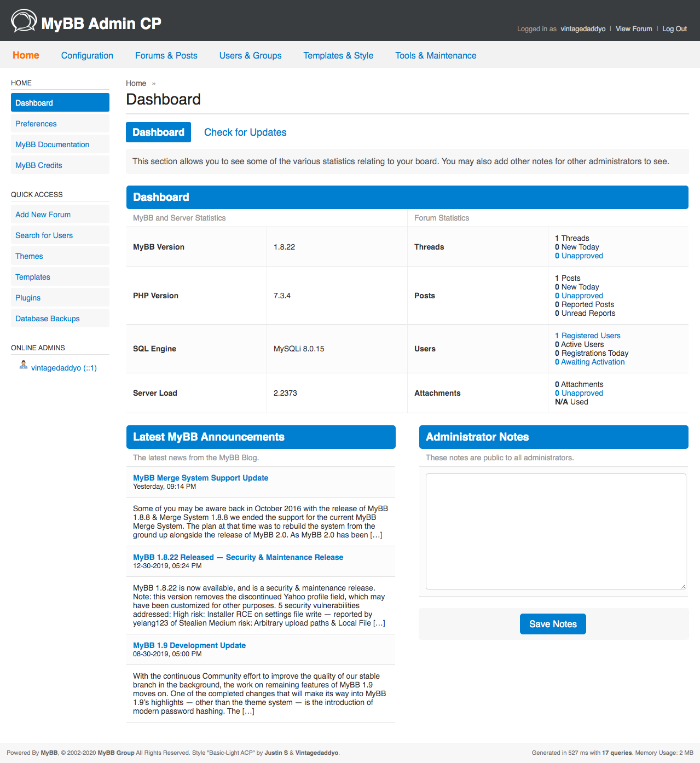Screen dimensions: 700x763
Task: Click the Registered Users statistic link
Action: (590, 336)
